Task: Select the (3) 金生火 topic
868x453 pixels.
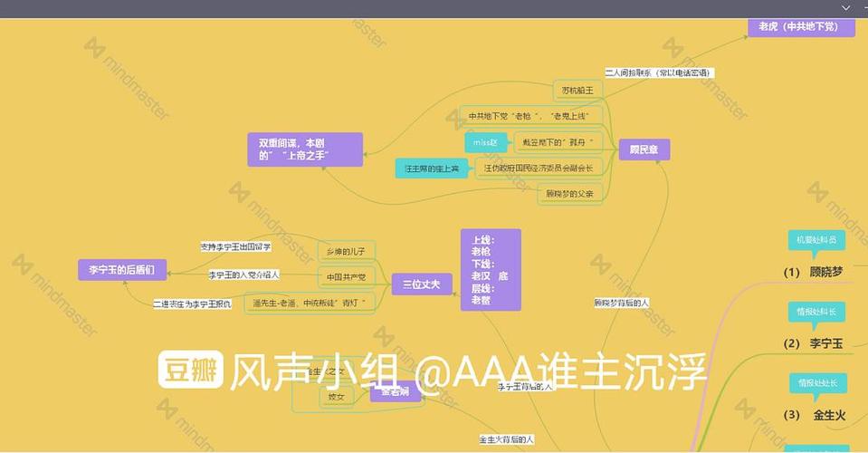Action: (x=815, y=415)
